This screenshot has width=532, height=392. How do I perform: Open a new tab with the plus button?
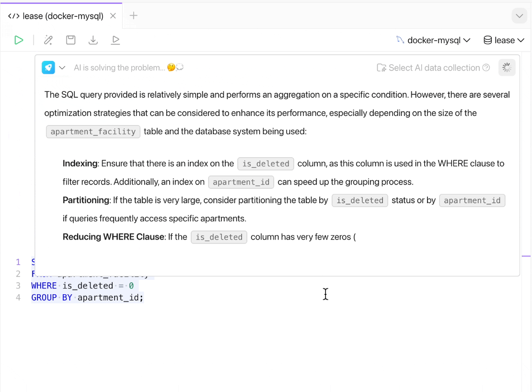coord(134,16)
